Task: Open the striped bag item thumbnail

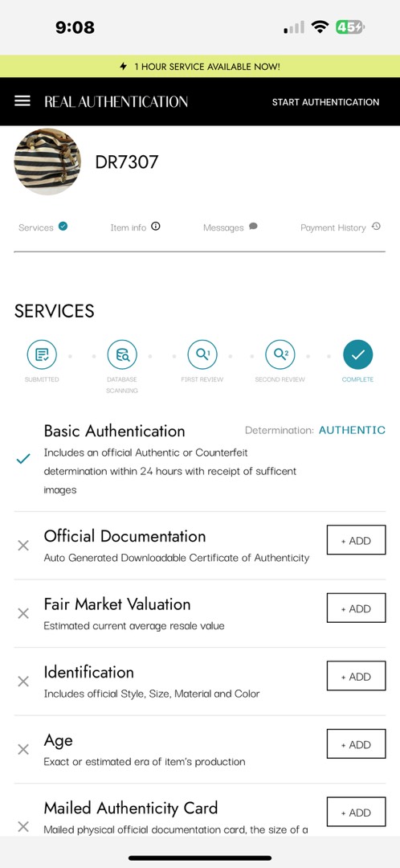Action: [47, 162]
